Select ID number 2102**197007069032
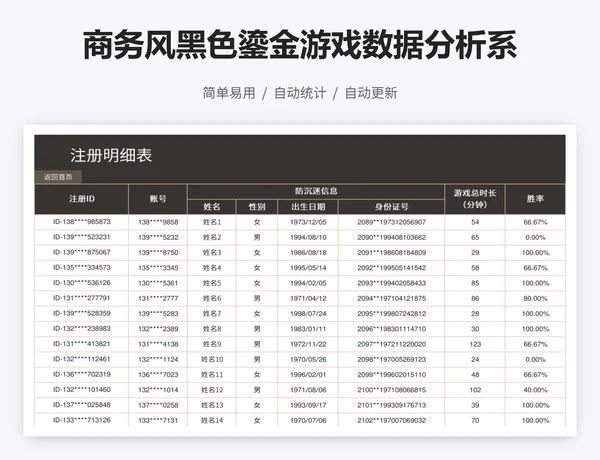Screen dimensions: 600x460 pyautogui.click(x=391, y=420)
